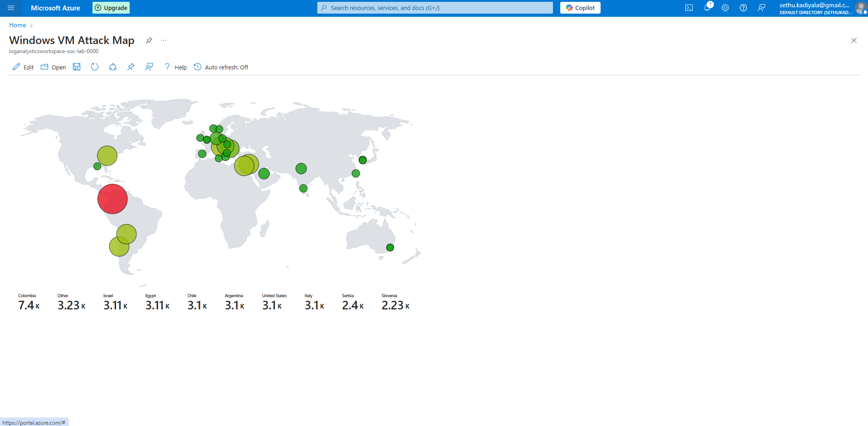The image size is (868, 426).
Task: Open portal settings gear
Action: (x=725, y=8)
